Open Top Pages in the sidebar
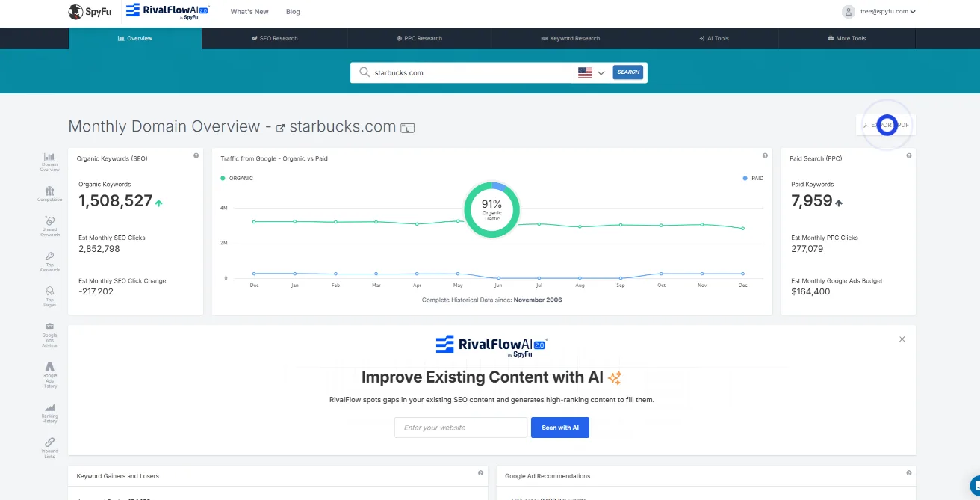 click(49, 297)
